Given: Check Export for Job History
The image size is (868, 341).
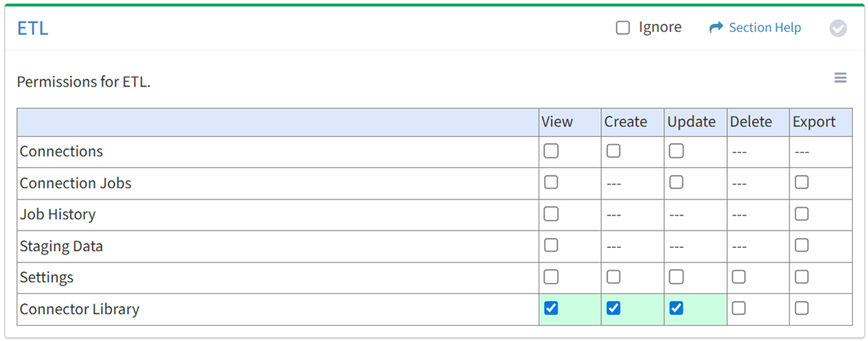Looking at the screenshot, I should 801,214.
